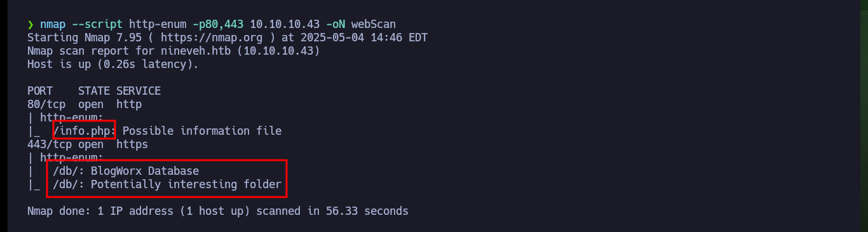Click the --script http-enum option text
This screenshot has width=868, height=232.
click(126, 24)
